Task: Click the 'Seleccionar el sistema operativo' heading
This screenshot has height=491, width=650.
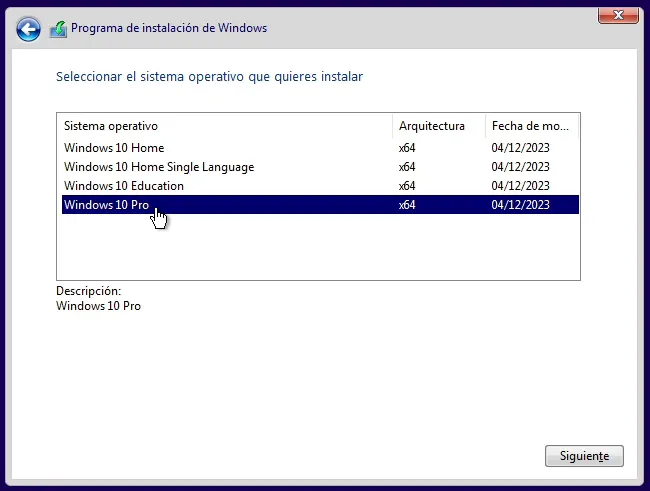Action: tap(209, 77)
